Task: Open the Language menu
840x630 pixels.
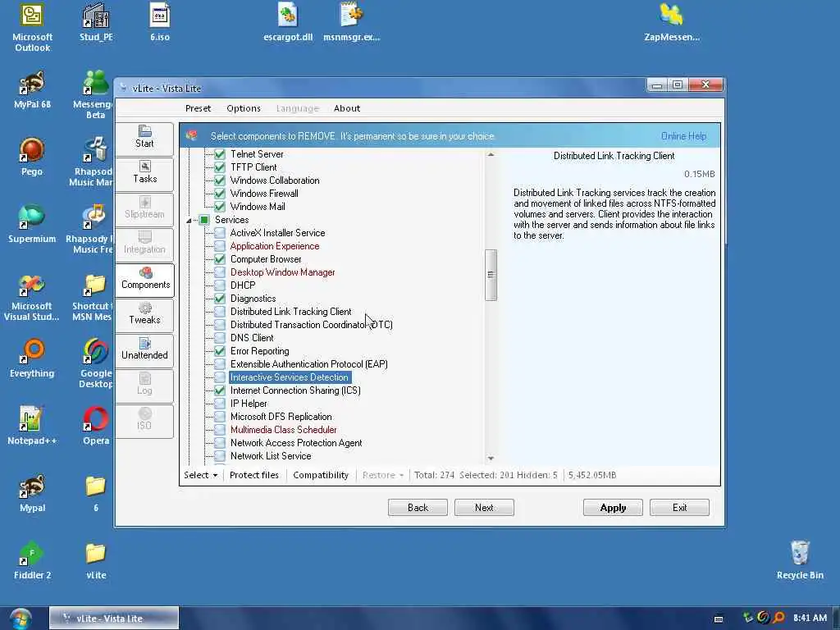Action: [x=297, y=108]
